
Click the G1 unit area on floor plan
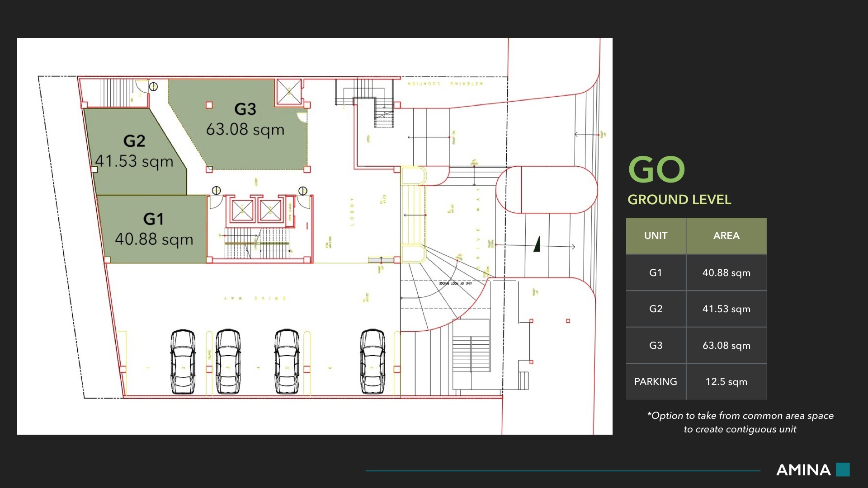[154, 230]
